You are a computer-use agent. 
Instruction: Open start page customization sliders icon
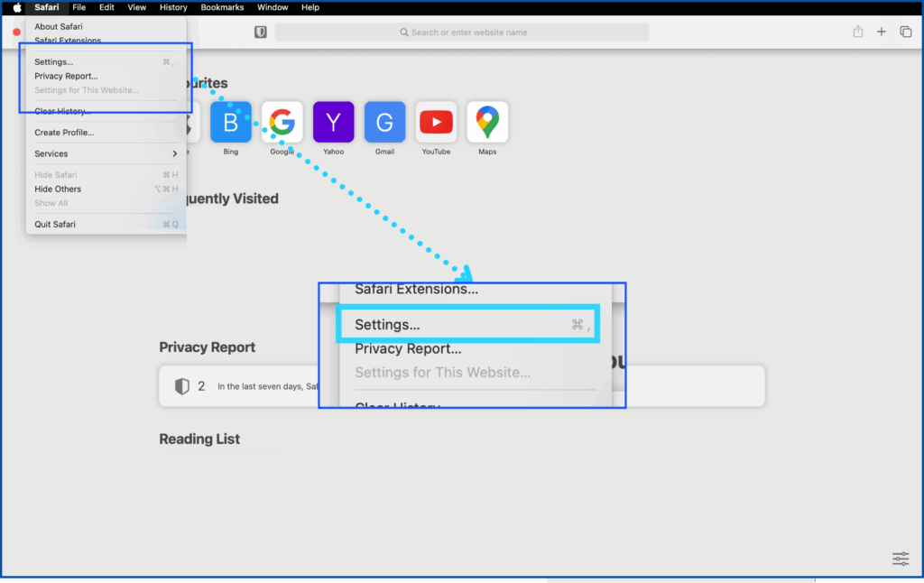[x=901, y=559]
